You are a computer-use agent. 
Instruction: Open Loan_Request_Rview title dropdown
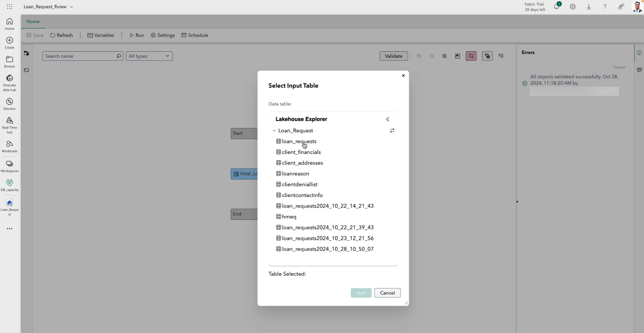pos(71,7)
